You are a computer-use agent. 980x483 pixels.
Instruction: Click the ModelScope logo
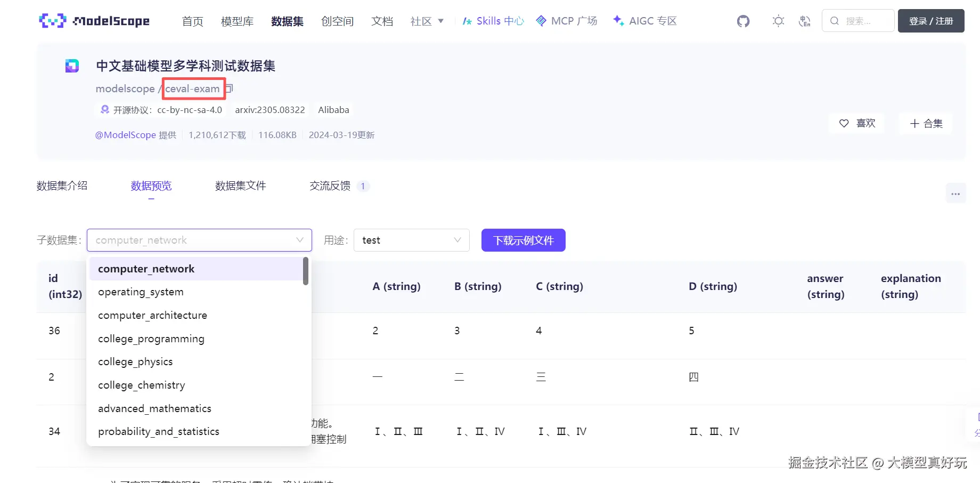[x=94, y=21]
